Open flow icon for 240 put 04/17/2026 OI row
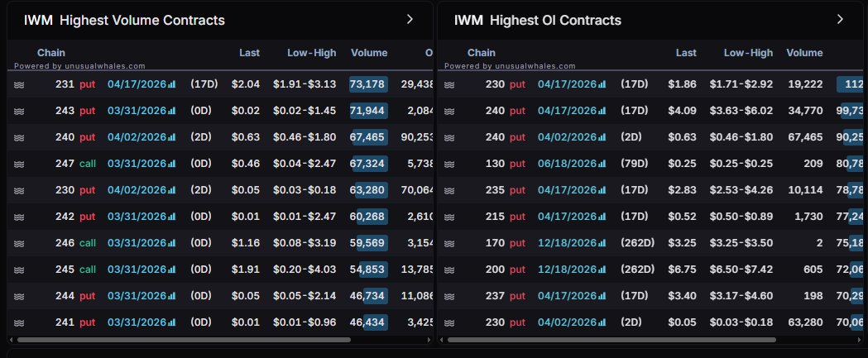Image resolution: width=868 pixels, height=358 pixels. pos(449,112)
